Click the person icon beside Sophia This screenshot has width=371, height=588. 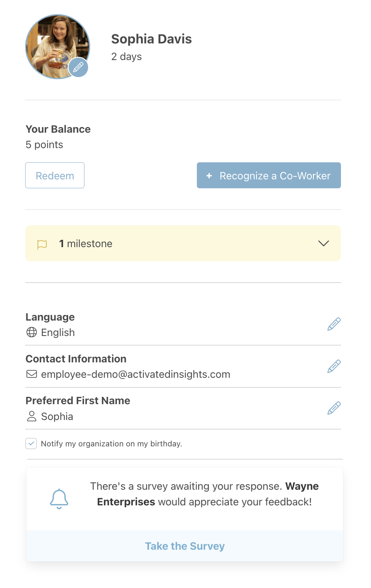tap(32, 416)
